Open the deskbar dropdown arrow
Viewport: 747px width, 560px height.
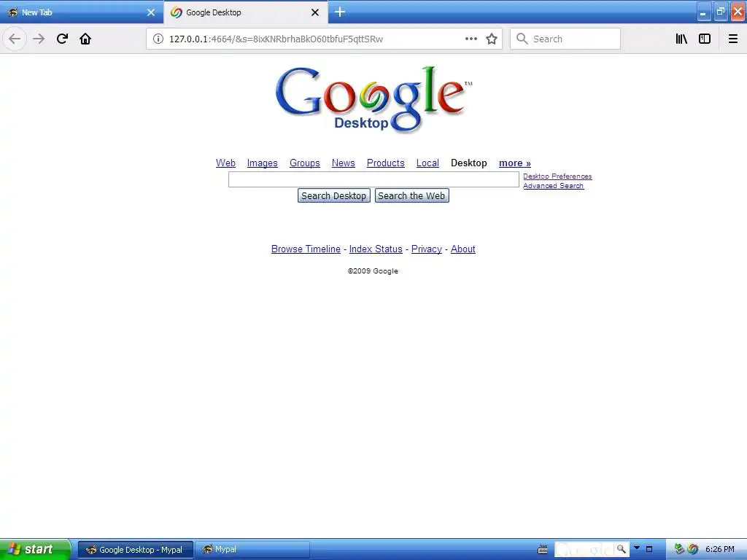coord(636,548)
